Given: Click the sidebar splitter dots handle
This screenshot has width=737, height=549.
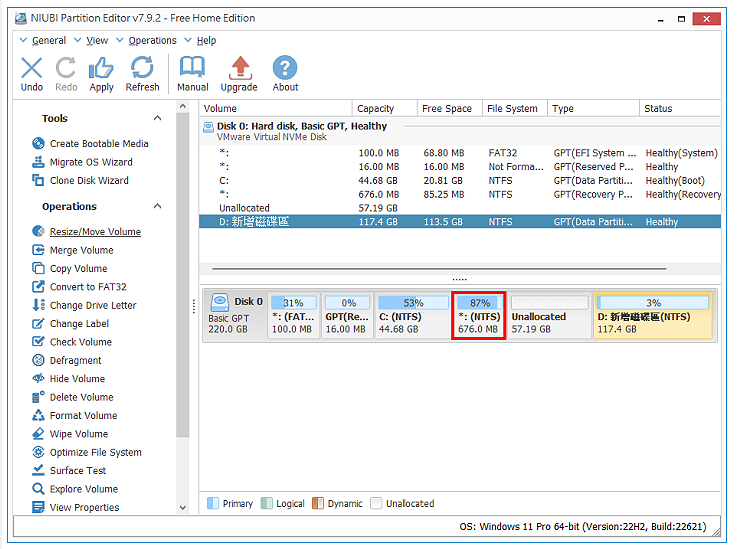Looking at the screenshot, I should click(x=194, y=306).
